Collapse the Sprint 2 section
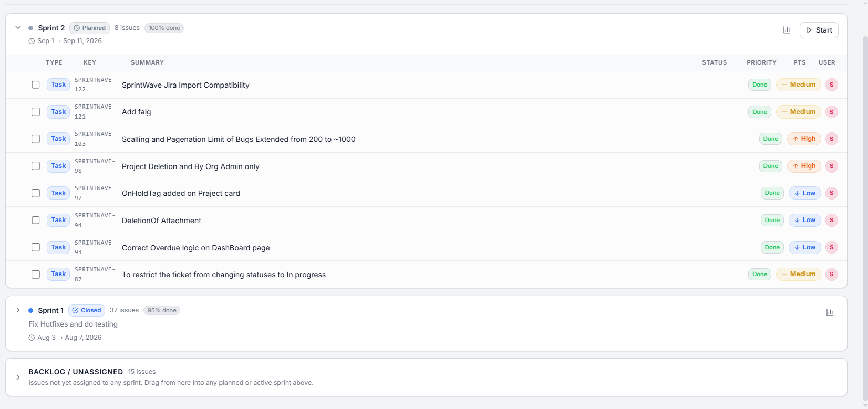The height and width of the screenshot is (409, 868). [x=18, y=28]
